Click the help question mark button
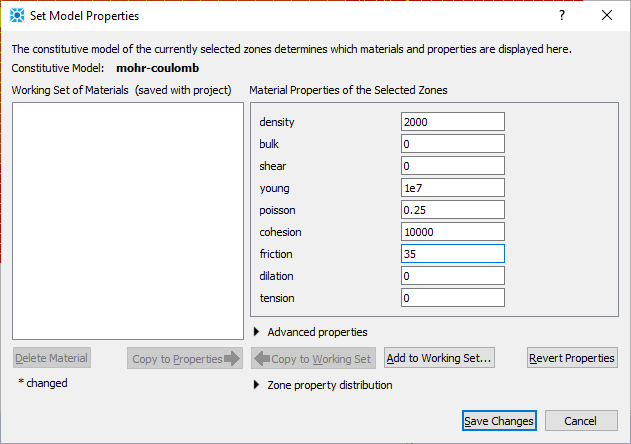Screen dimensions: 631x444 tap(561, 16)
